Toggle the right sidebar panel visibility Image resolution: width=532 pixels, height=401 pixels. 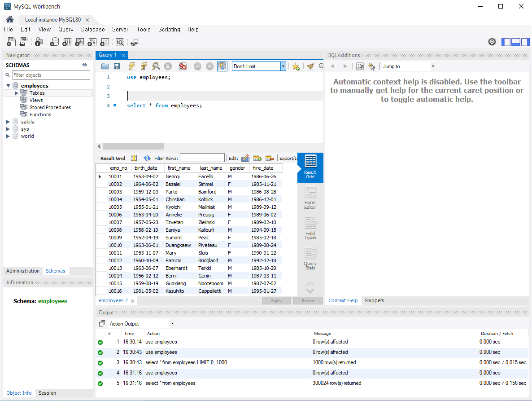point(526,42)
